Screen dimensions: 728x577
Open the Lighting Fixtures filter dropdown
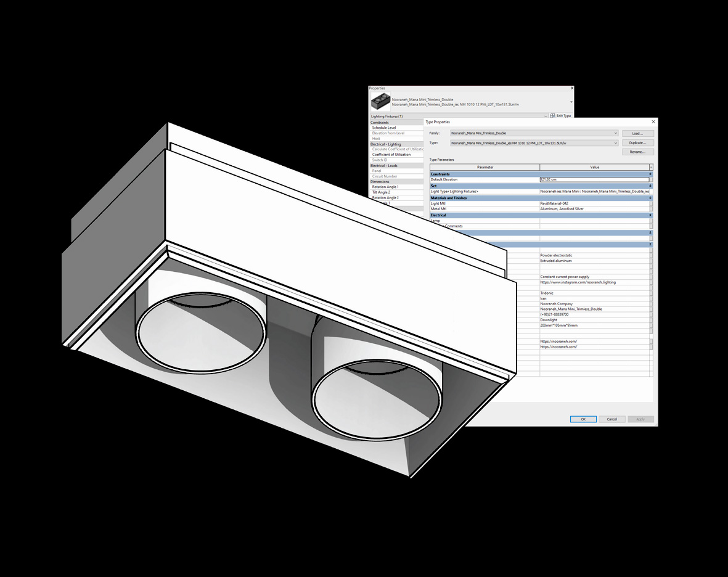(x=546, y=116)
